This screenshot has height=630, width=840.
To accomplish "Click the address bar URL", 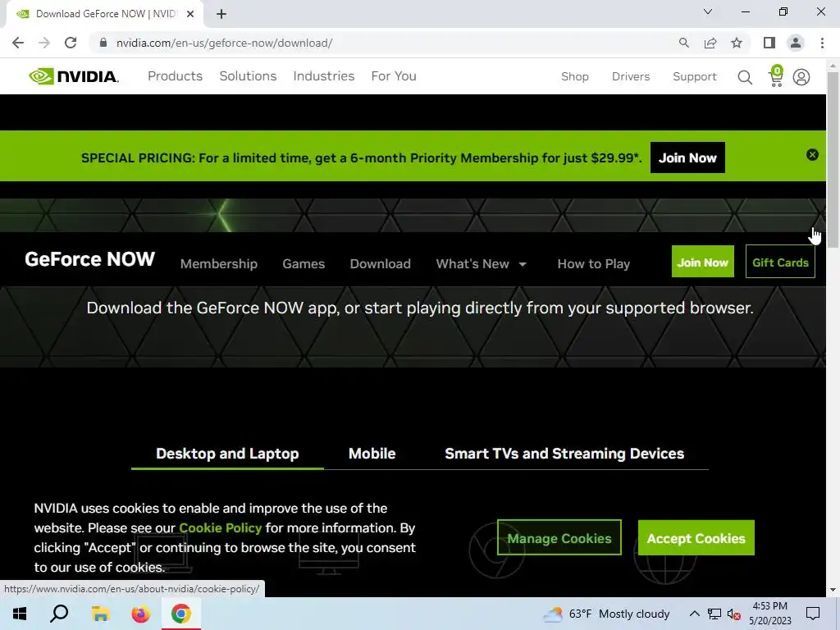I will (225, 43).
